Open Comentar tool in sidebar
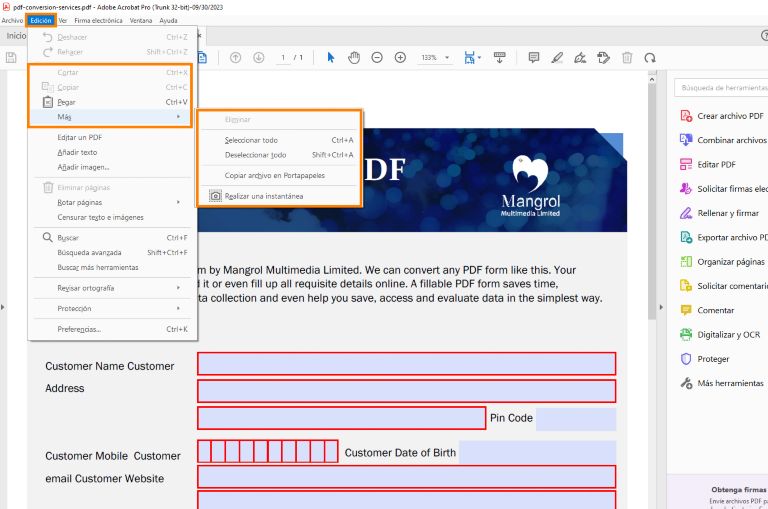 [x=707, y=310]
